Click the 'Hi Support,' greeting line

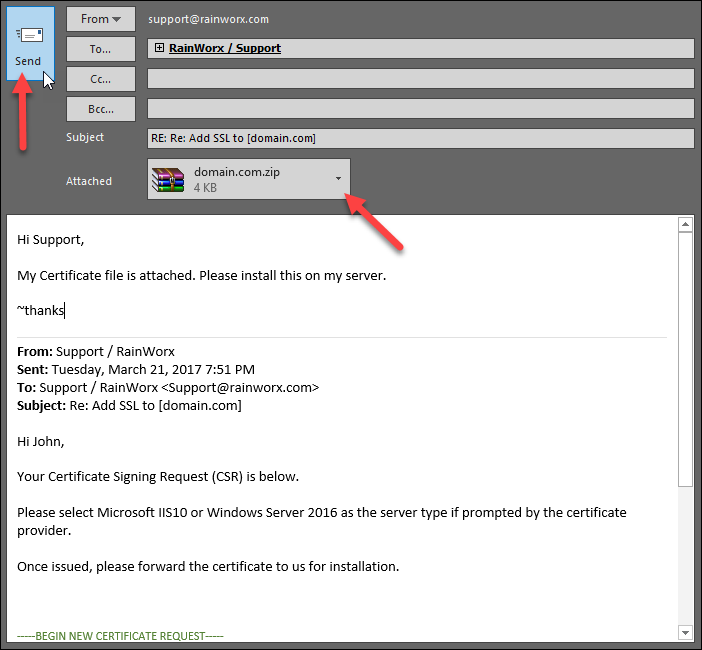51,240
